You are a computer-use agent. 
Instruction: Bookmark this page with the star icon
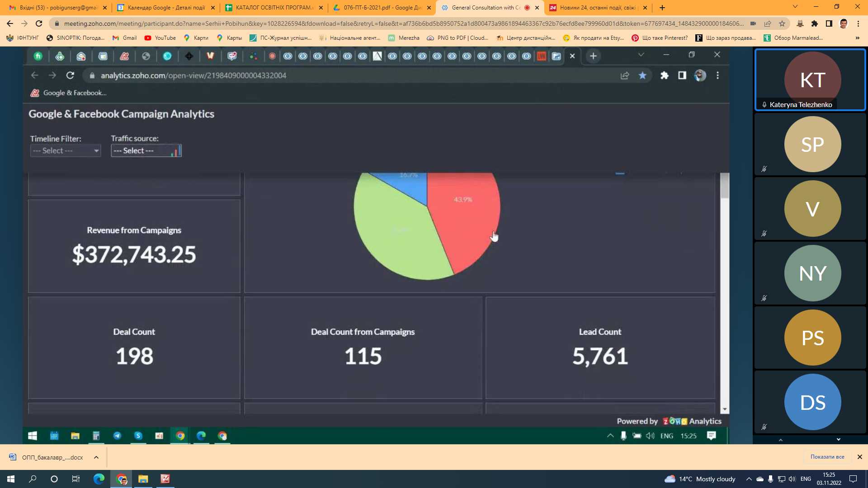click(x=782, y=23)
